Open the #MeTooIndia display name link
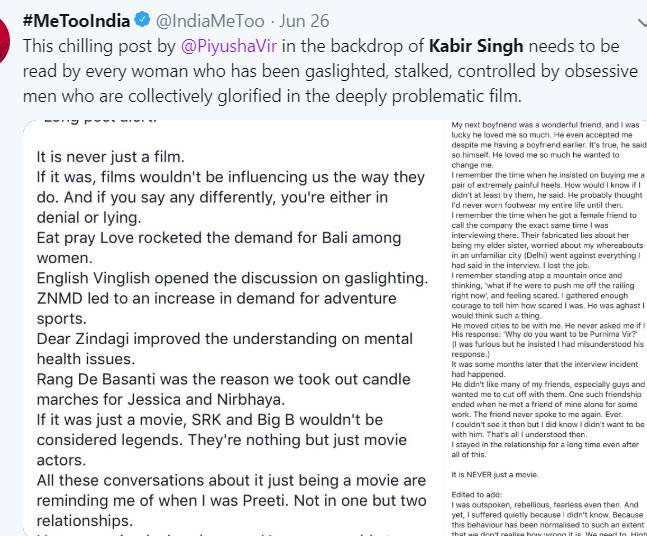 (x=73, y=18)
